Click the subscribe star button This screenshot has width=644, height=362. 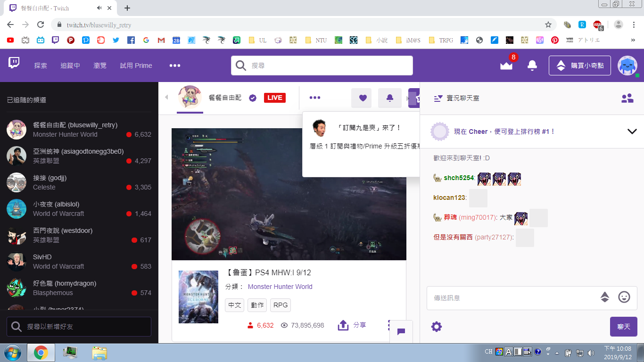pyautogui.click(x=415, y=98)
